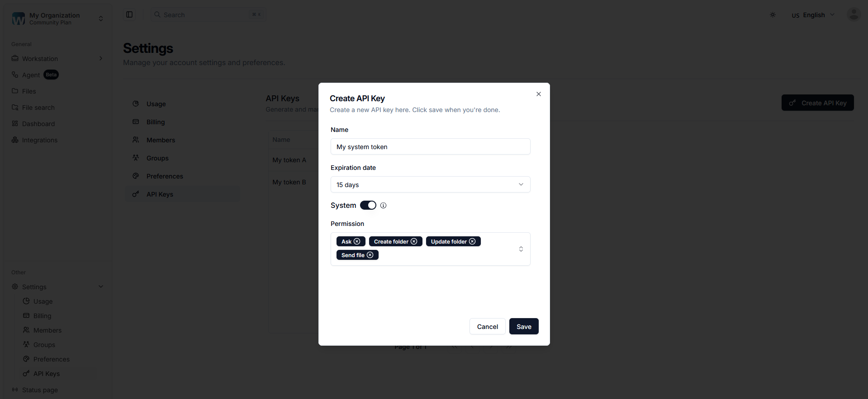Open the Agent Beta section
868x399 pixels.
(x=14, y=75)
